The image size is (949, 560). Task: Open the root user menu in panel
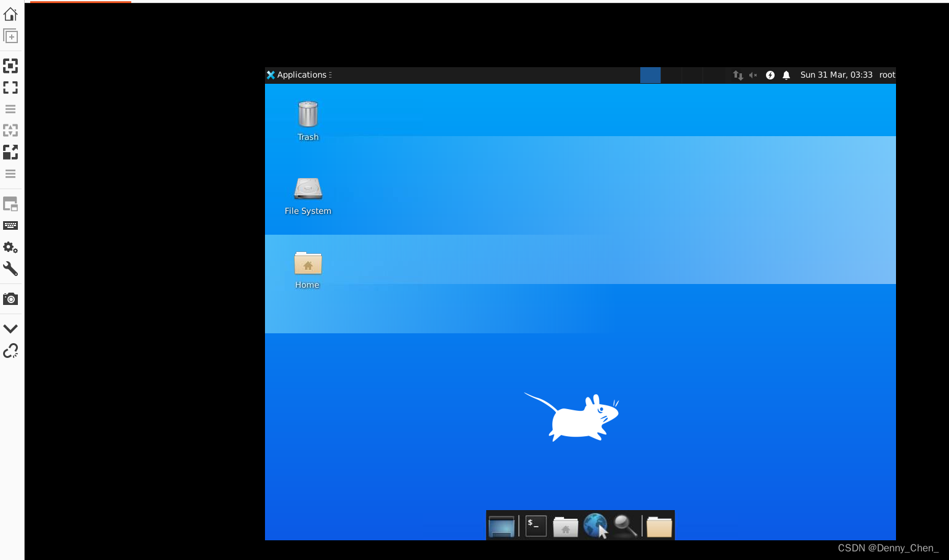point(887,75)
